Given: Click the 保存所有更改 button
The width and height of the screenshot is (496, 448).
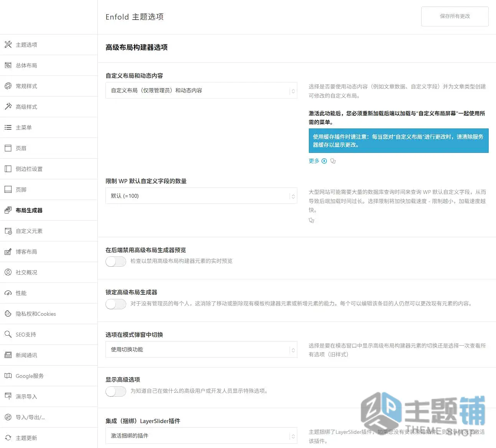Looking at the screenshot, I should [455, 16].
